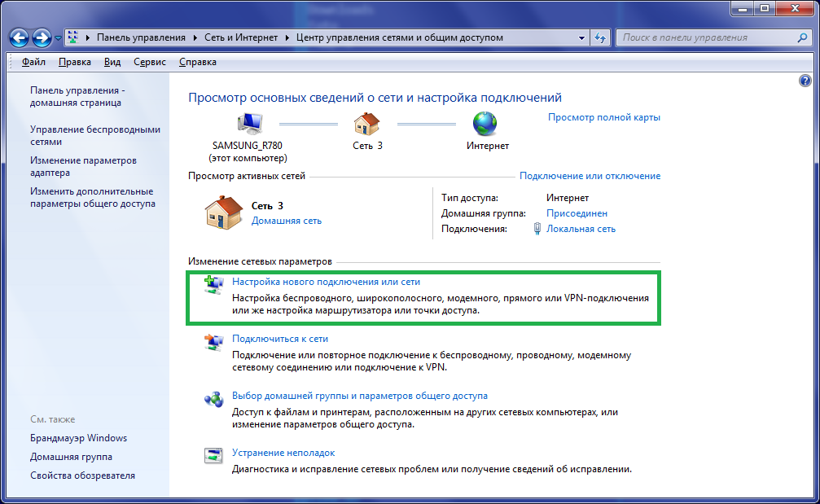Open 'Свойства обозревателя' link

click(x=82, y=476)
